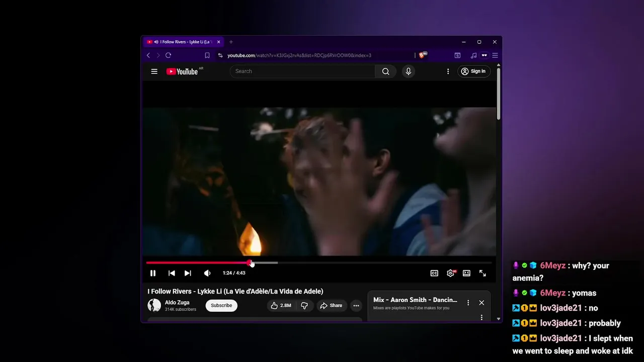
Task: Like the video with 2.8M likes
Action: pyautogui.click(x=281, y=305)
